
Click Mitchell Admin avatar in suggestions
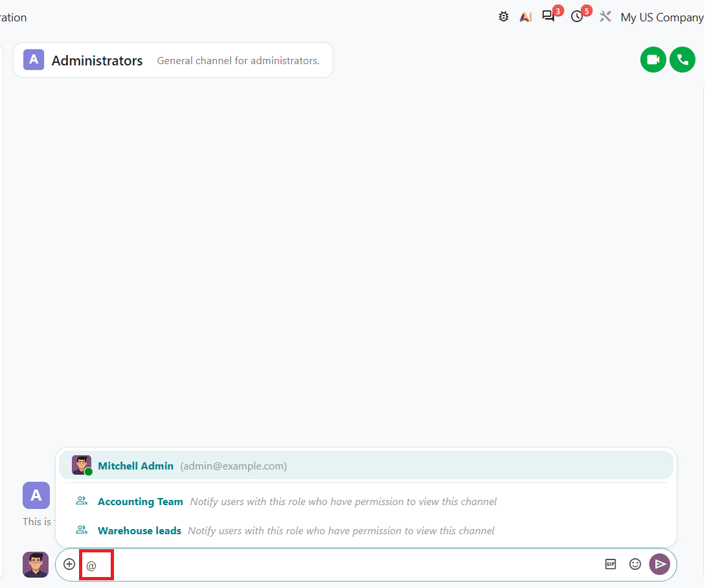82,466
